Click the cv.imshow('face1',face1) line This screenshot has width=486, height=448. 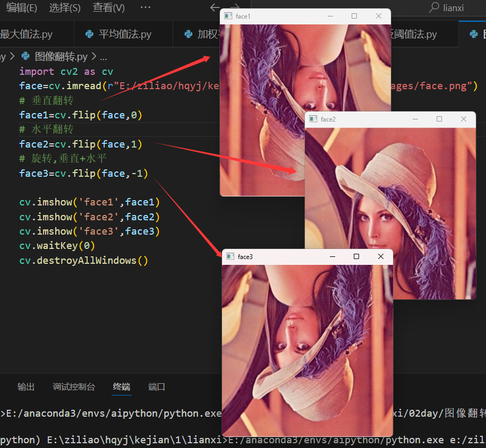pyautogui.click(x=89, y=202)
